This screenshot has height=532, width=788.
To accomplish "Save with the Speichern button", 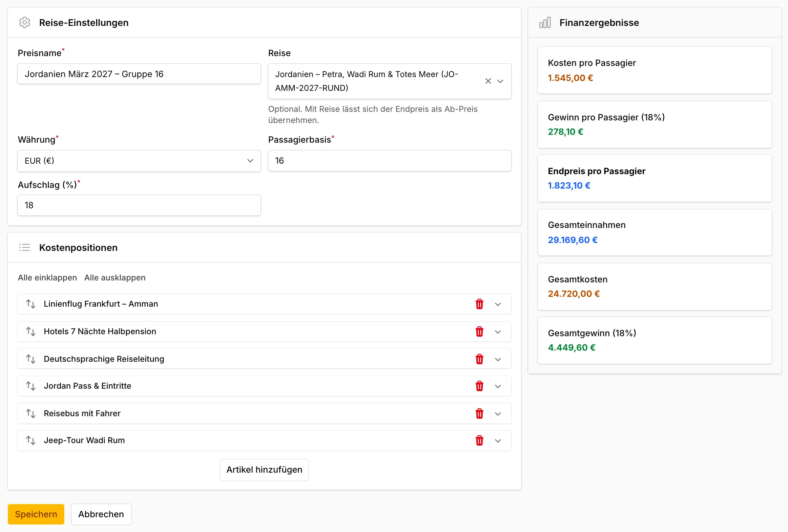I will point(36,514).
